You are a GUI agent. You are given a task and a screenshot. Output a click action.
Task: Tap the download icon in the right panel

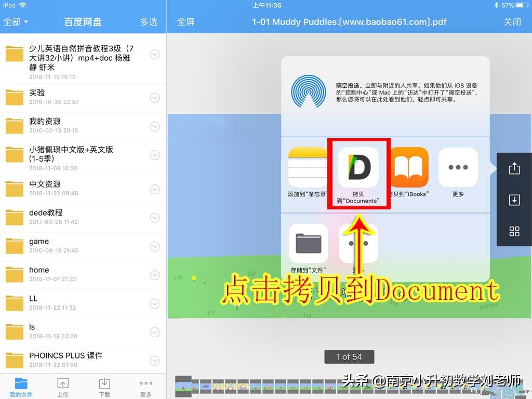[514, 199]
